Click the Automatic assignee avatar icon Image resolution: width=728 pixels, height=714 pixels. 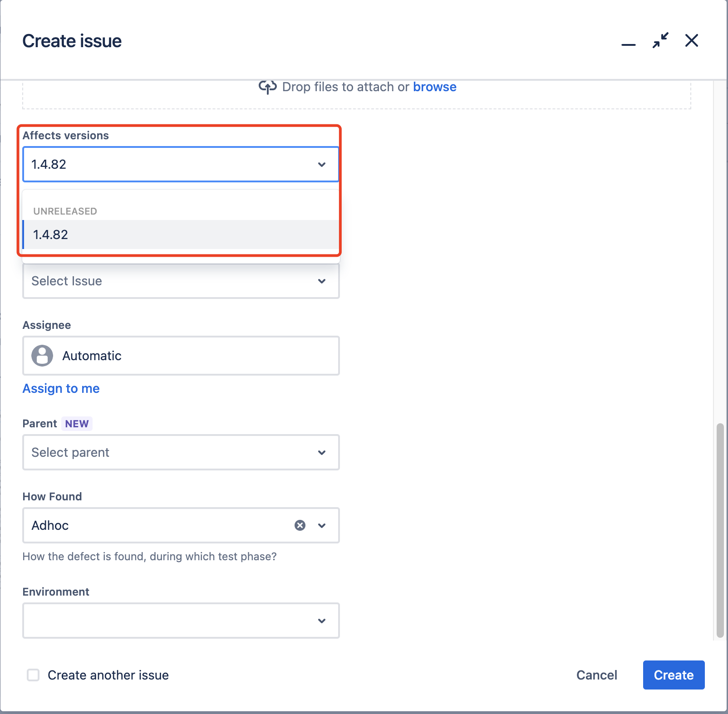[x=42, y=356]
